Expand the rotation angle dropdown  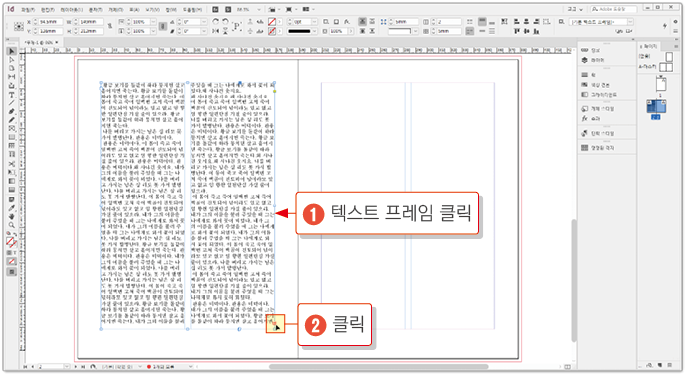tap(204, 21)
